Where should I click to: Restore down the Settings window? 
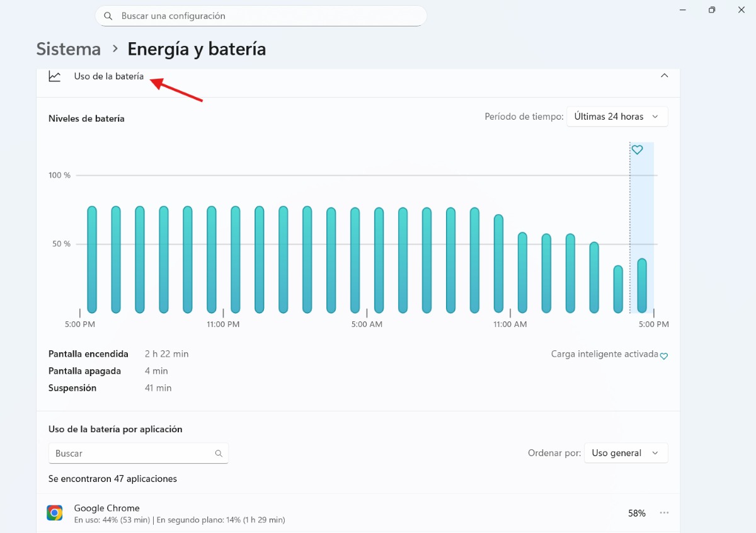click(x=712, y=10)
